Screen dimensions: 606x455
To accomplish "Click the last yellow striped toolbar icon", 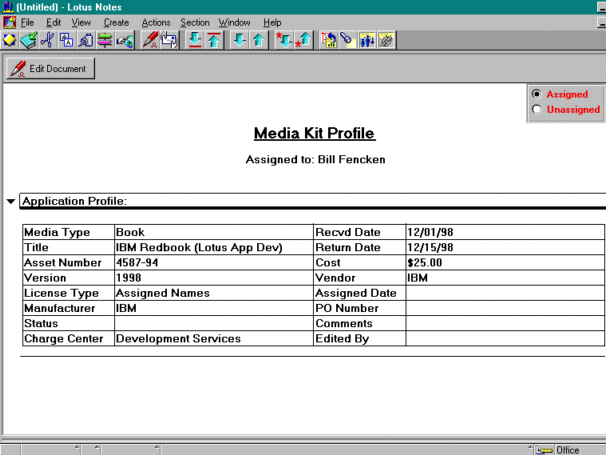I will pyautogui.click(x=386, y=40).
